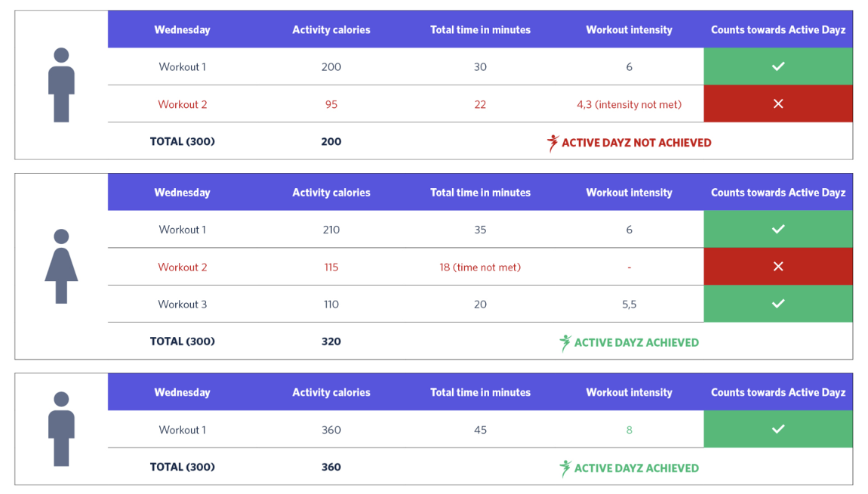This screenshot has height=494, width=868.
Task: Click green checkmark for 200 calorie workout
Action: pos(777,66)
